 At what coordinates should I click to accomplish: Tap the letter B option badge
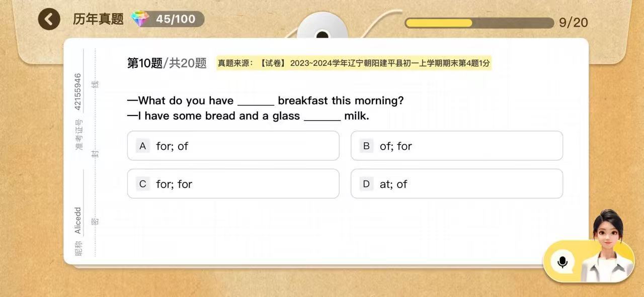pos(366,146)
